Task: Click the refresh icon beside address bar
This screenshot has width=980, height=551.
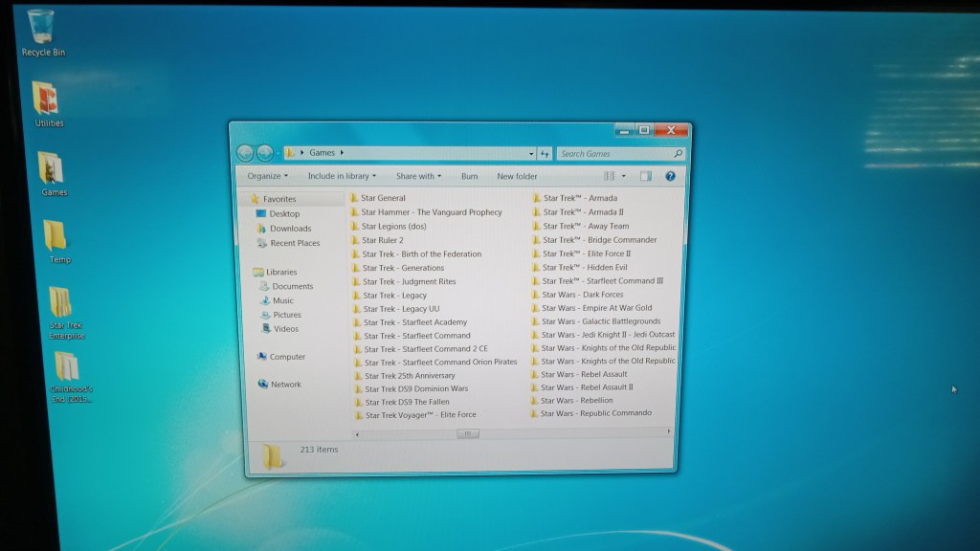Action: click(x=545, y=153)
